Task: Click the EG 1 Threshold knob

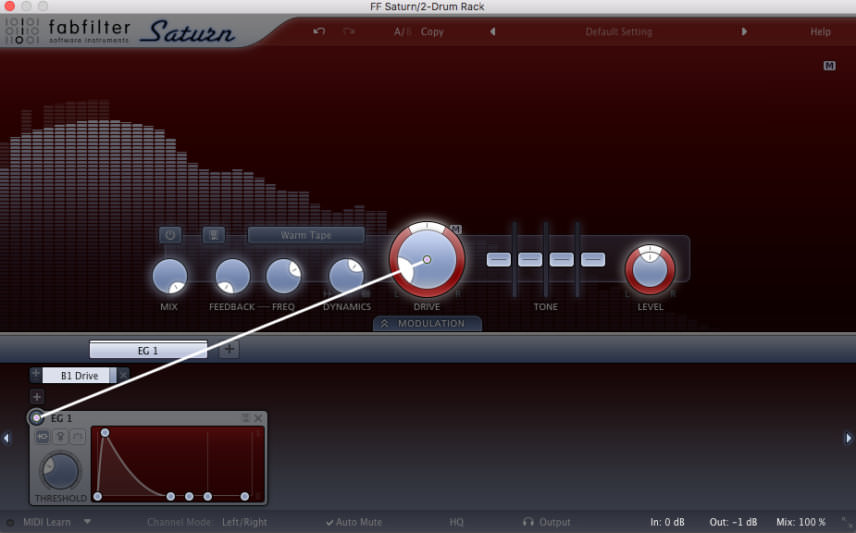Action: point(60,471)
